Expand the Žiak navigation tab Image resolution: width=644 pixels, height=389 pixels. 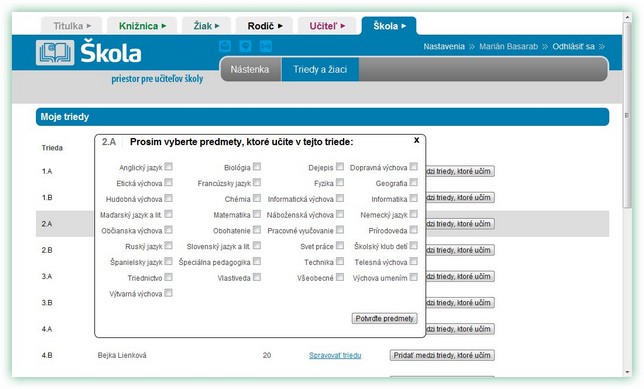[x=206, y=25]
